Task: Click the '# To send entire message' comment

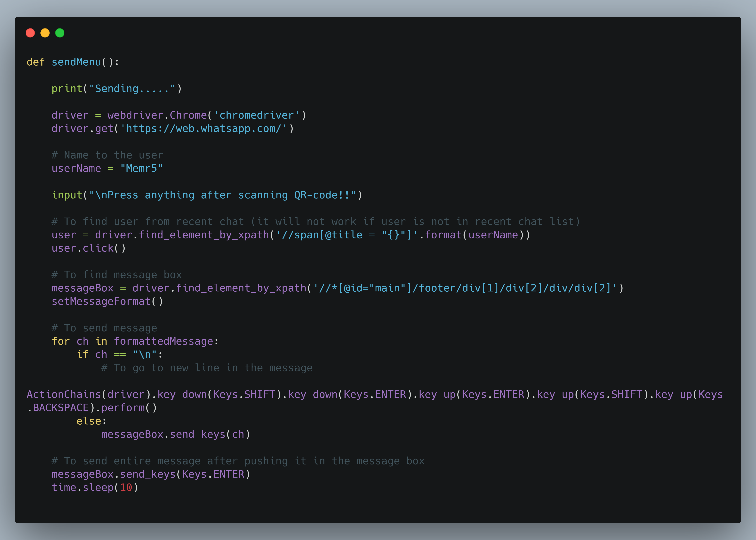Action: point(238,461)
